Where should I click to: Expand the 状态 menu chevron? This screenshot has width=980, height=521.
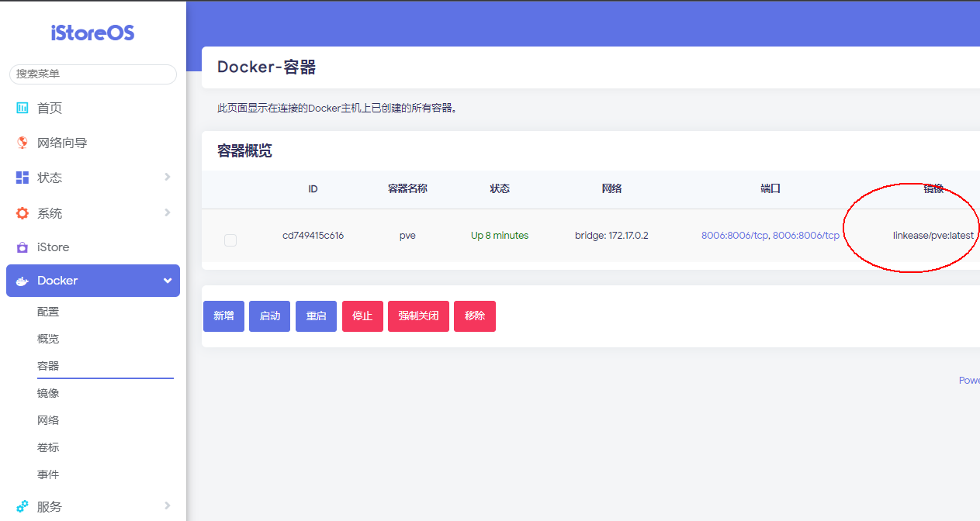point(167,178)
